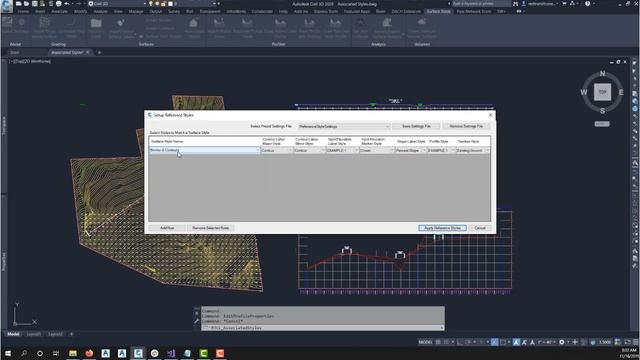640x360 pixels.
Task: Toggle snap mode in status bar
Action: point(446,342)
